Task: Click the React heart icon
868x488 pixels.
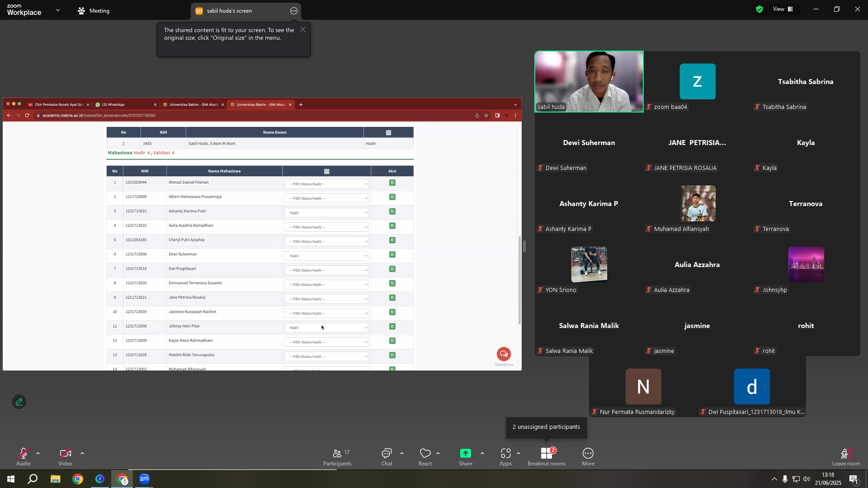Action: pyautogui.click(x=425, y=453)
